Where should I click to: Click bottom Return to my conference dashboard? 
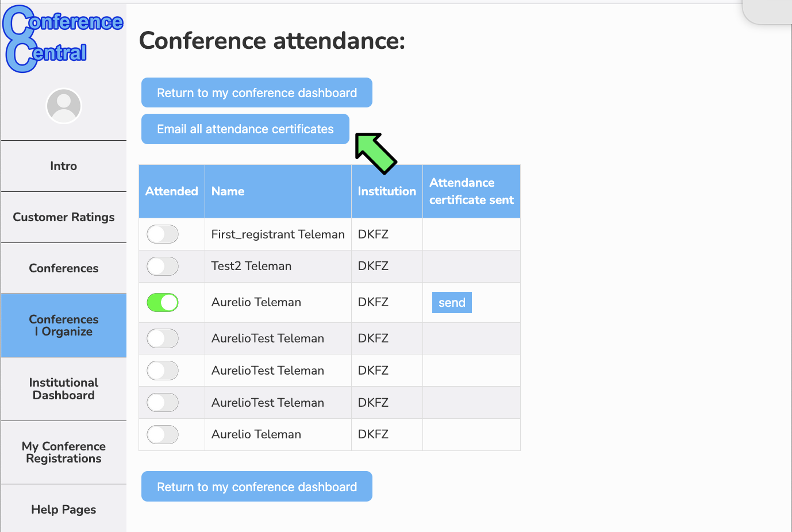pos(257,487)
